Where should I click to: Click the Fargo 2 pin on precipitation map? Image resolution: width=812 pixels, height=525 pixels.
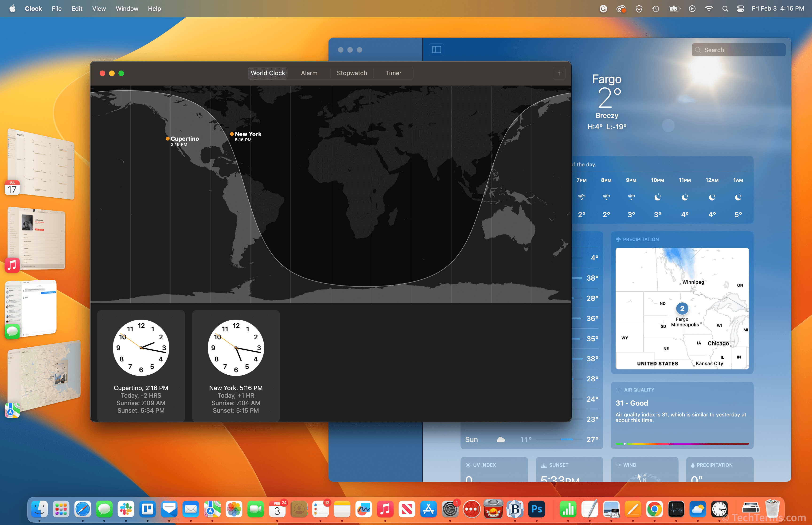pos(682,309)
